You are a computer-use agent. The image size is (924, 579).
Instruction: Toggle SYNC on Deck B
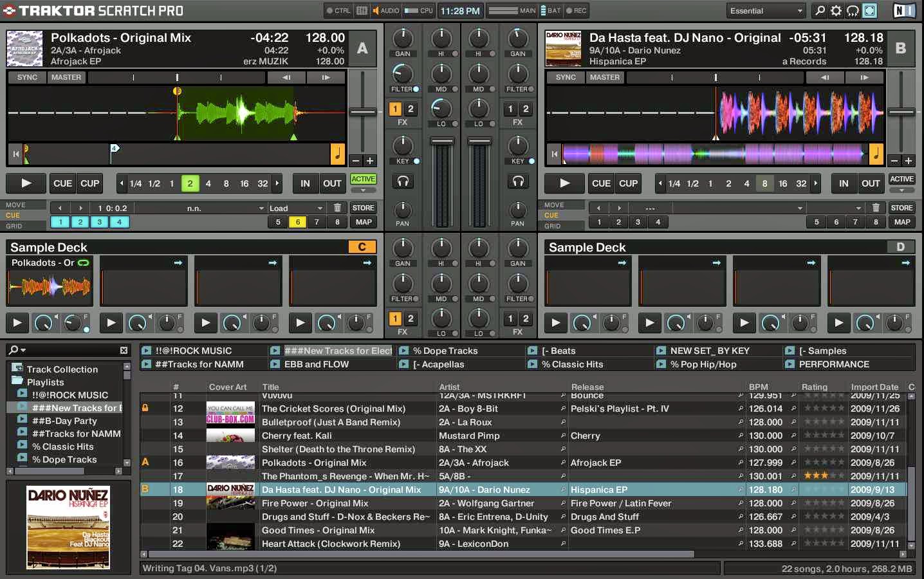566,77
